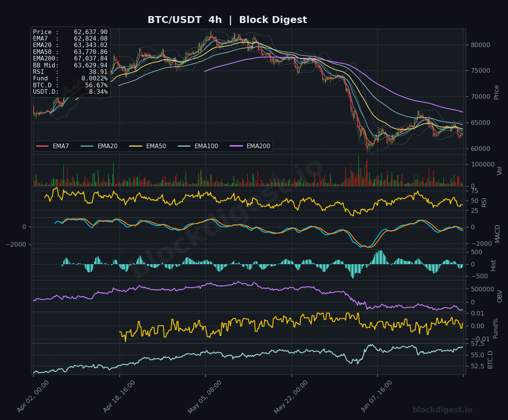Click the Apr 18, 16:00 date label

coord(119,397)
